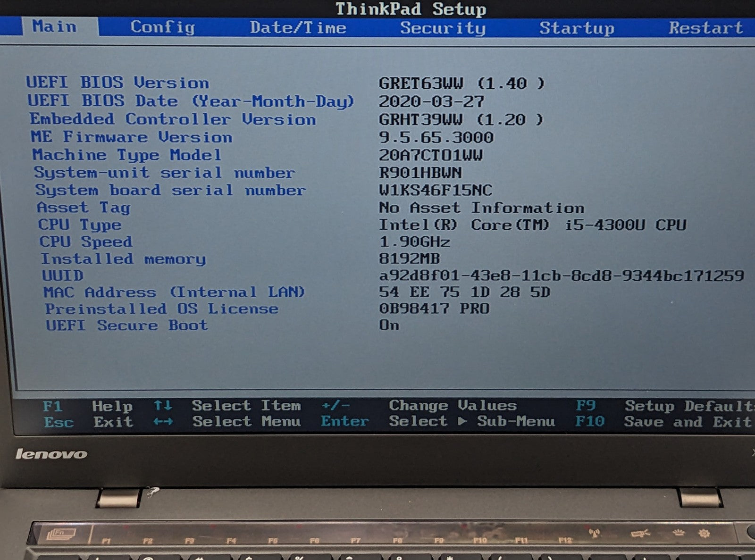
Task: Click the F10 key hint
Action: 590,421
